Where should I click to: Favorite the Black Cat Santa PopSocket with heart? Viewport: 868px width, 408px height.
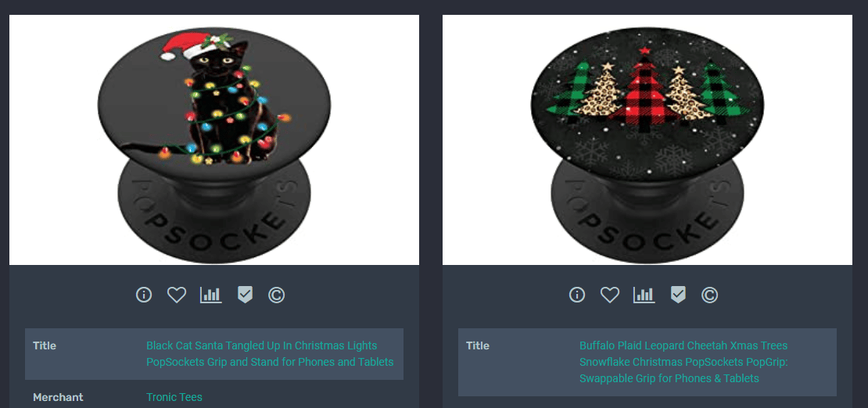[x=177, y=295]
